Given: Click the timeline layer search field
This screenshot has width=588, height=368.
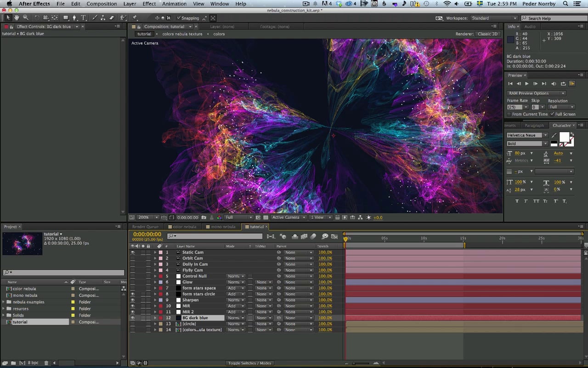Looking at the screenshot, I should coord(215,236).
